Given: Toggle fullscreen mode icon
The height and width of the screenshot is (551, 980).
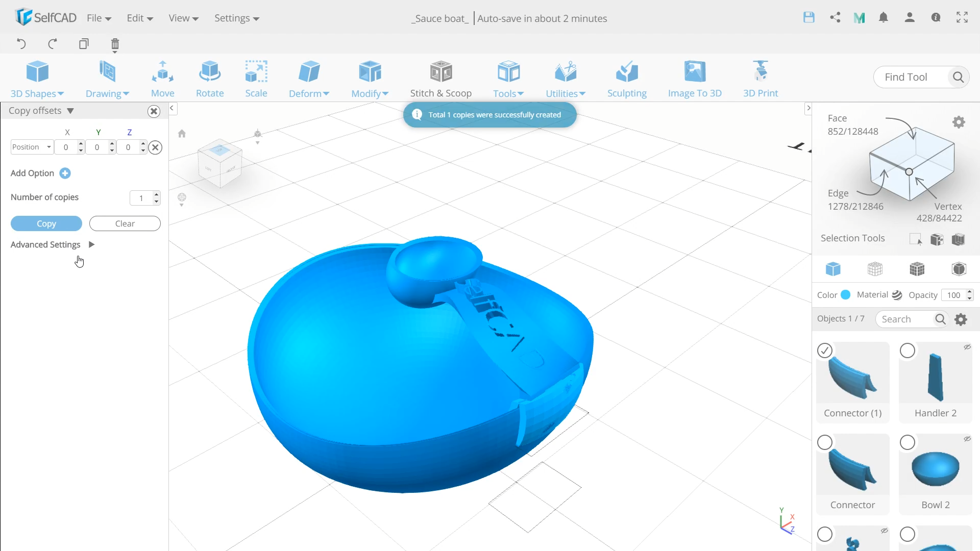Looking at the screenshot, I should point(962,17).
